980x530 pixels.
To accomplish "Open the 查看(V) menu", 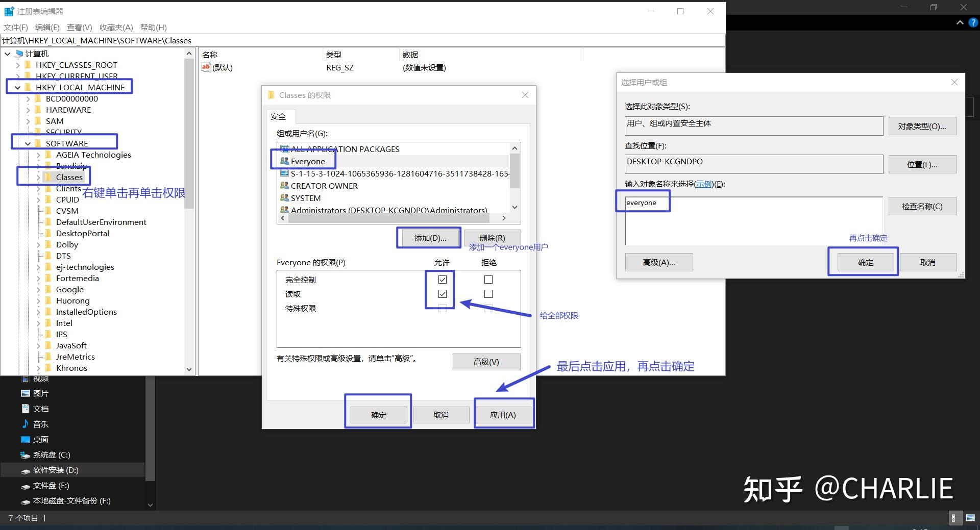I will (x=80, y=27).
